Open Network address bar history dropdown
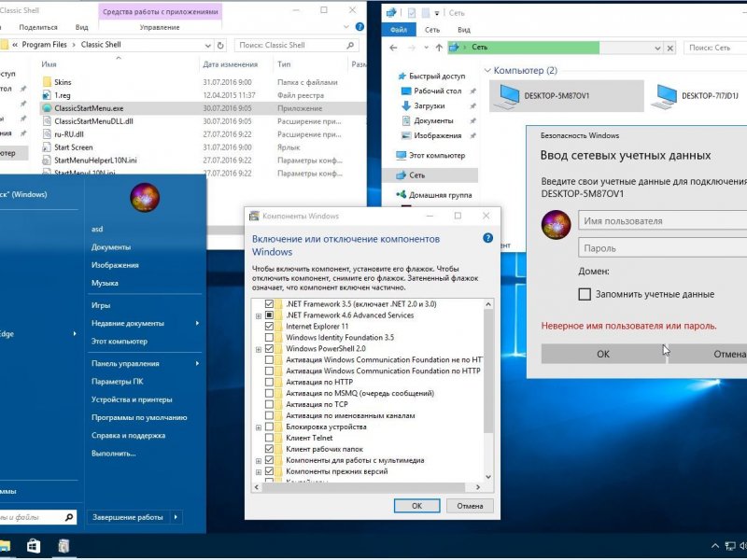The image size is (747, 560). [657, 48]
